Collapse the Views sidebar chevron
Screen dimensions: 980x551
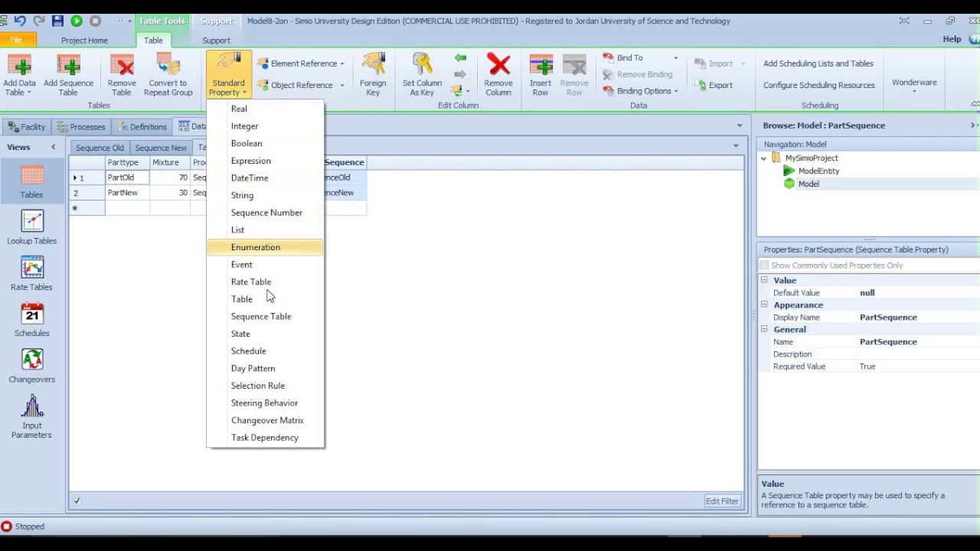click(53, 147)
